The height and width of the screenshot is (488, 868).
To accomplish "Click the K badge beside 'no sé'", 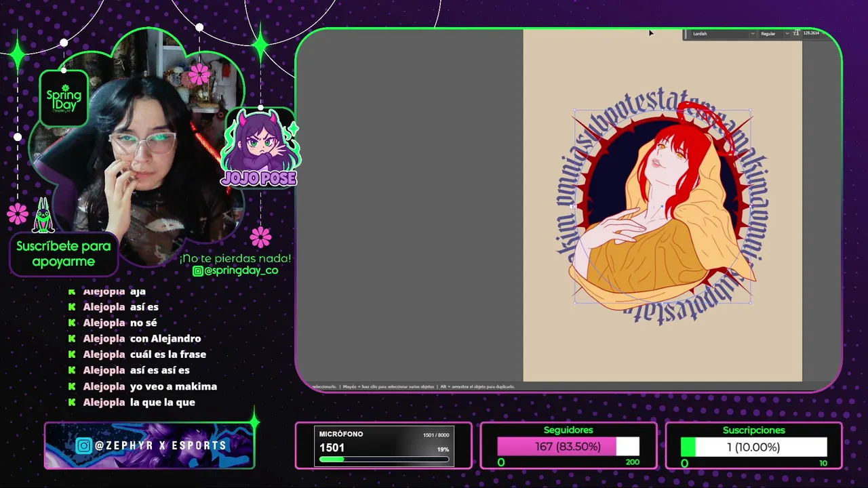I will coord(72,323).
